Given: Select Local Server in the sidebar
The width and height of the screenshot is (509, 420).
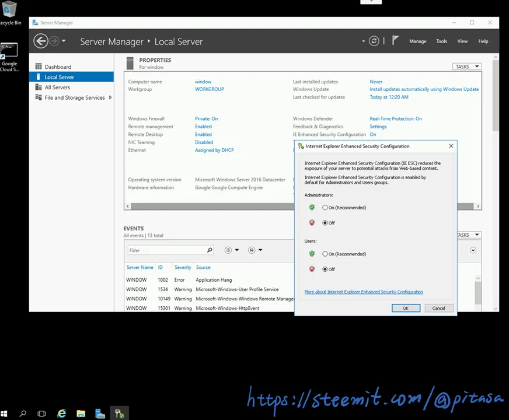Looking at the screenshot, I should 71,77.
